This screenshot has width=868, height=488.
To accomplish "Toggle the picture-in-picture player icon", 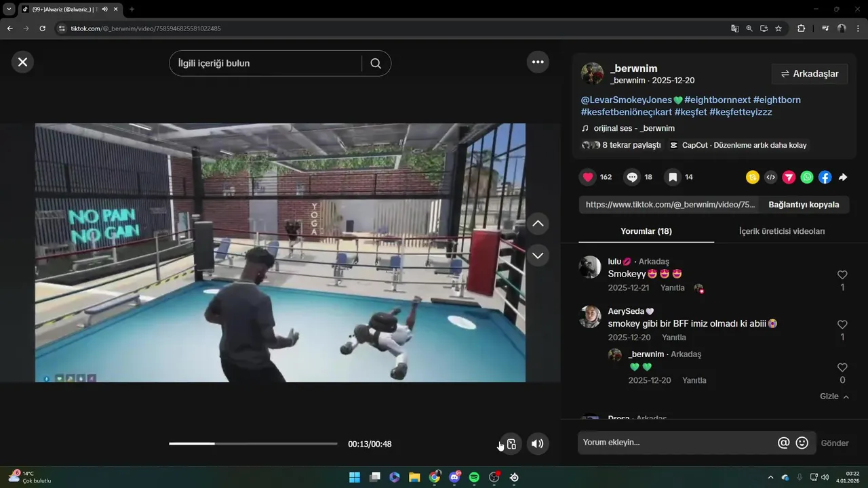I will pos(511,444).
